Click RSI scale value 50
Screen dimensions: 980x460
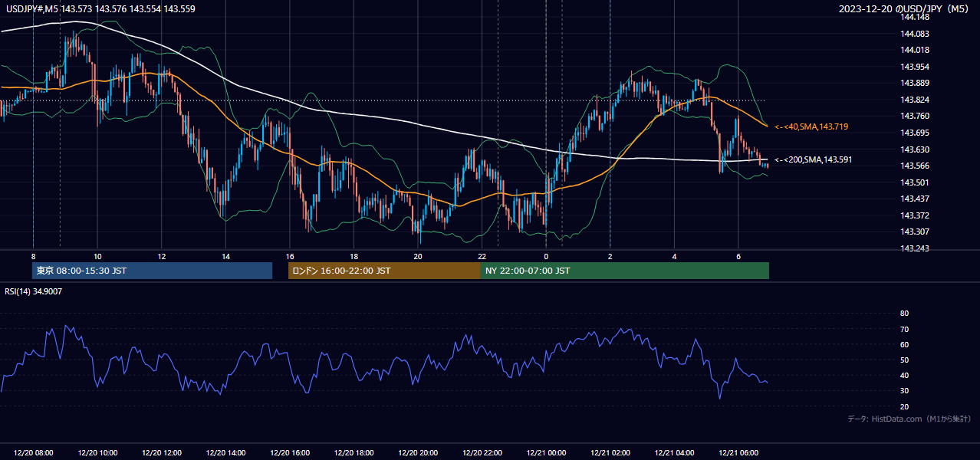pyautogui.click(x=904, y=360)
